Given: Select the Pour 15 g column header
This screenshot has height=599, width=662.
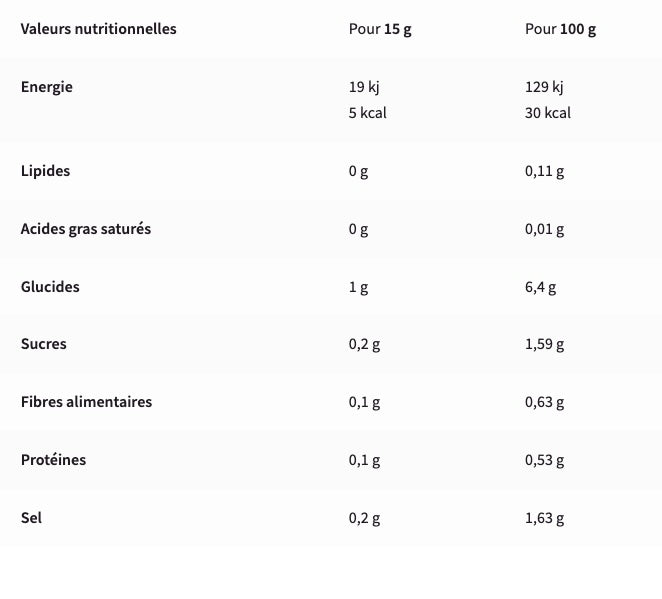Looking at the screenshot, I should (x=380, y=29).
